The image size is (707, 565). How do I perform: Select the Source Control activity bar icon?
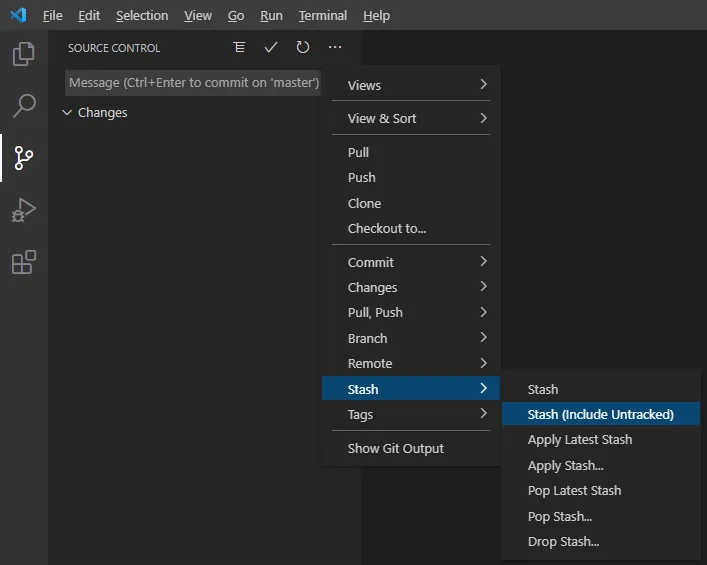pyautogui.click(x=23, y=158)
